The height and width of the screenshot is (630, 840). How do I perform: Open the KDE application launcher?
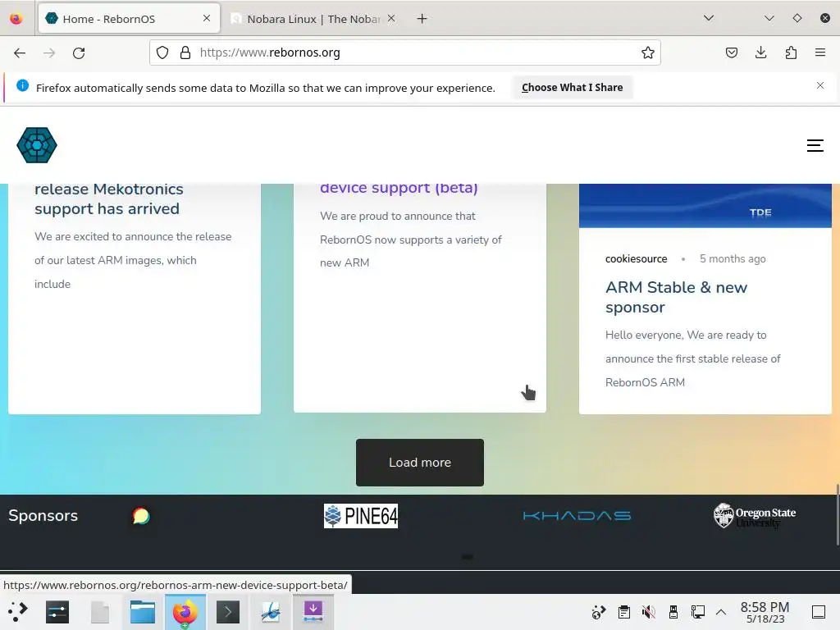click(x=18, y=612)
